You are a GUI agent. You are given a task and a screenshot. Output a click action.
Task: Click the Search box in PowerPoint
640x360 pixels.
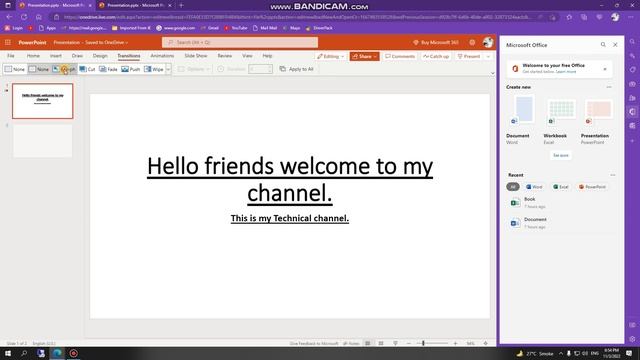coord(240,42)
